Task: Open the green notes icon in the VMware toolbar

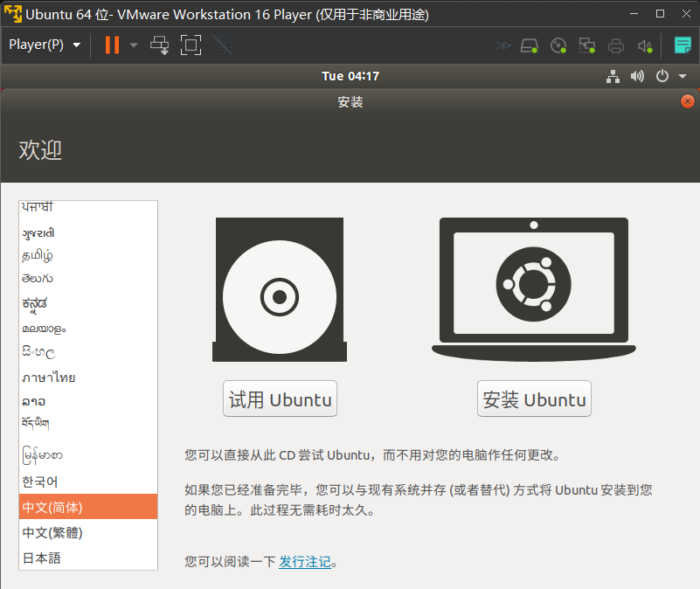Action: pyautogui.click(x=683, y=45)
